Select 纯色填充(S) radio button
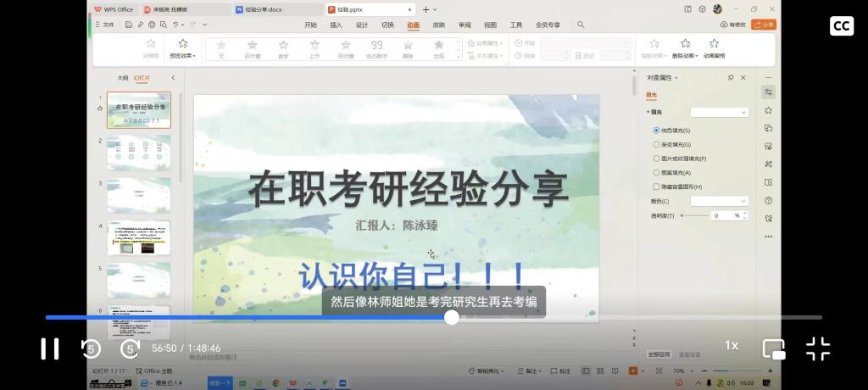 (656, 131)
